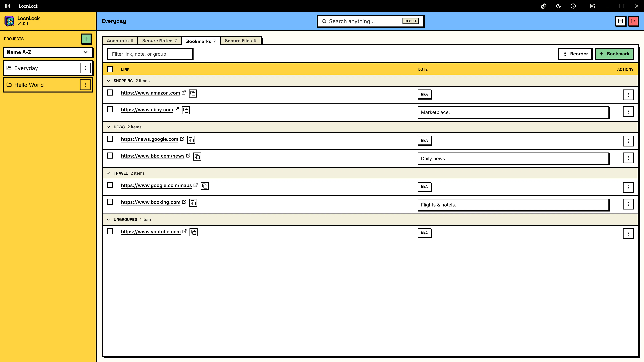Toggle dark mode moon icon
Image resolution: width=644 pixels, height=362 pixels.
(x=558, y=6)
